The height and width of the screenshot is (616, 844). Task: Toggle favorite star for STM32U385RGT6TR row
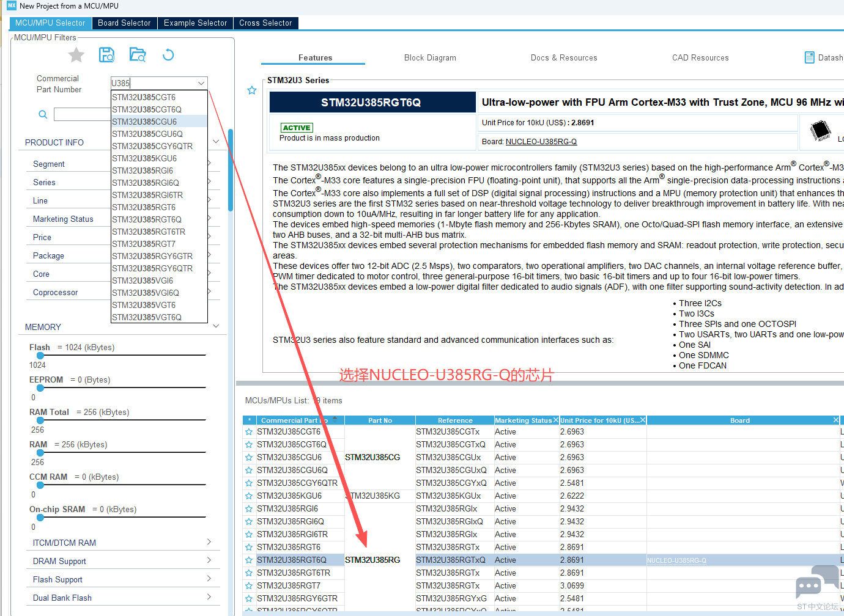pyautogui.click(x=249, y=573)
